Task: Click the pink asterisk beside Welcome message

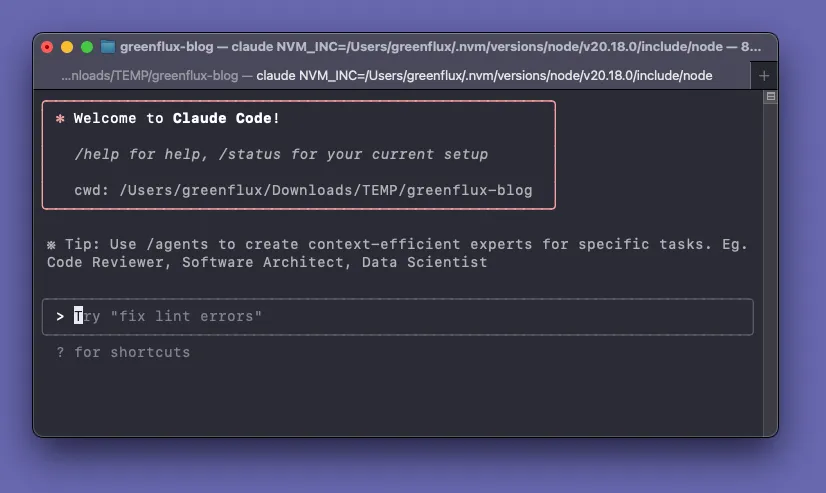Action: (60, 118)
